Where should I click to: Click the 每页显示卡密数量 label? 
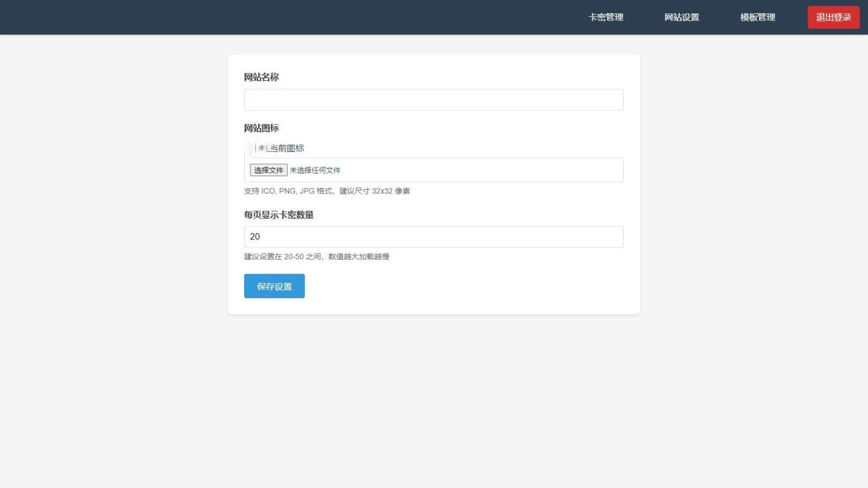[279, 215]
